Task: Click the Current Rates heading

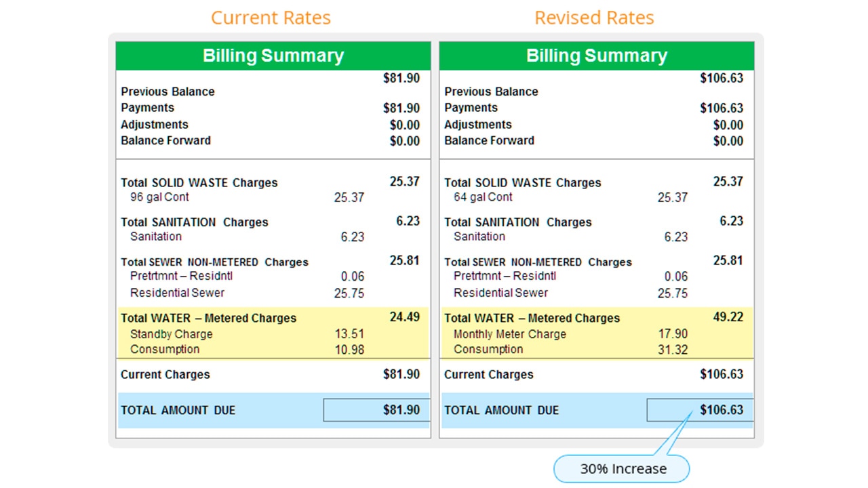Action: (x=271, y=18)
